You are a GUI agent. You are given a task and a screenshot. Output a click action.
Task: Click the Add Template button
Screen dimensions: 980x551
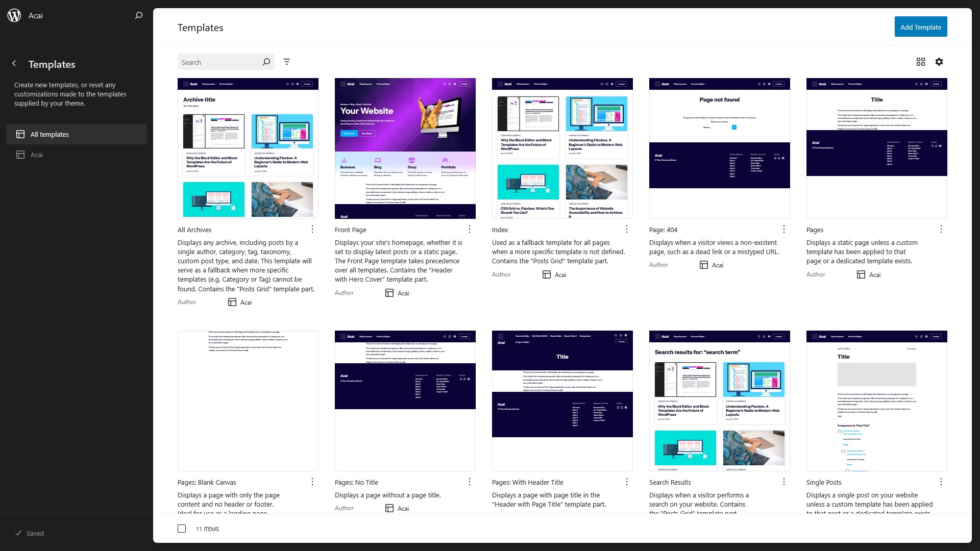pyautogui.click(x=921, y=27)
